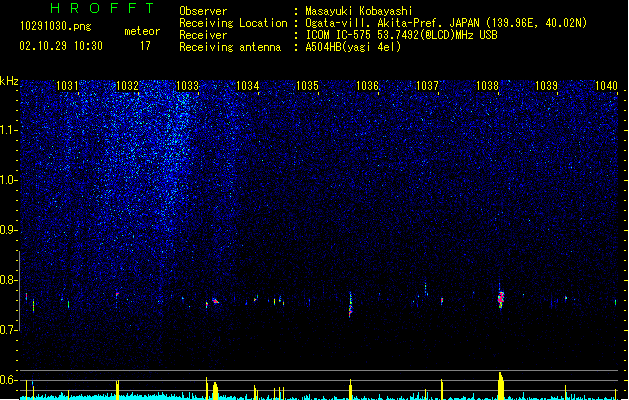This screenshot has height=400, width=629.
Task: Click the 1.0 kHz frequency label
Action: [x=8, y=180]
